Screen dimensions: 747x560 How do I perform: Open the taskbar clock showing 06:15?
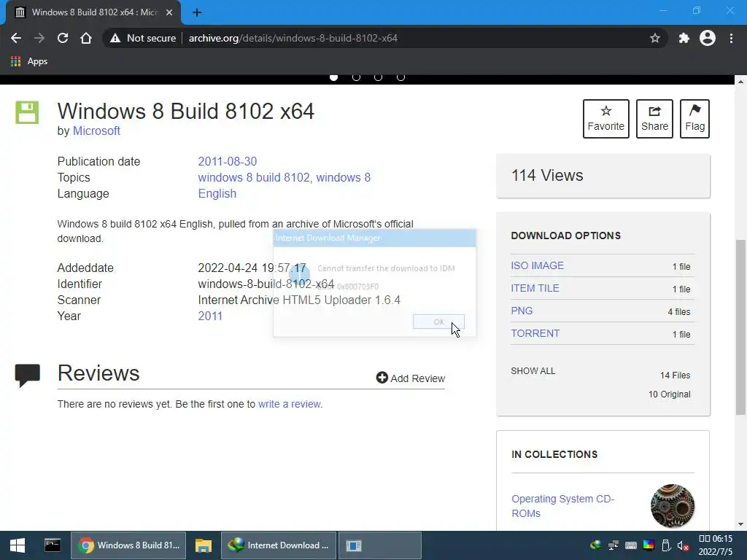click(x=716, y=545)
